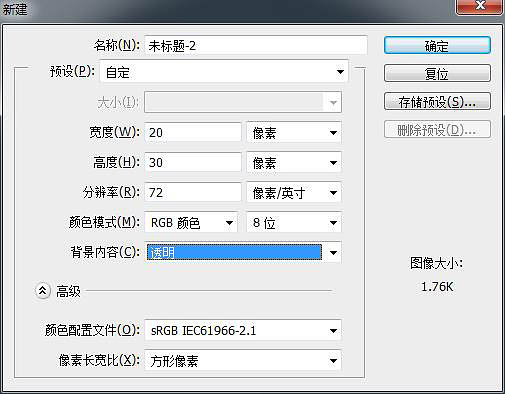Click the 1.76K image size text
Image resolution: width=505 pixels, height=394 pixels.
(437, 287)
